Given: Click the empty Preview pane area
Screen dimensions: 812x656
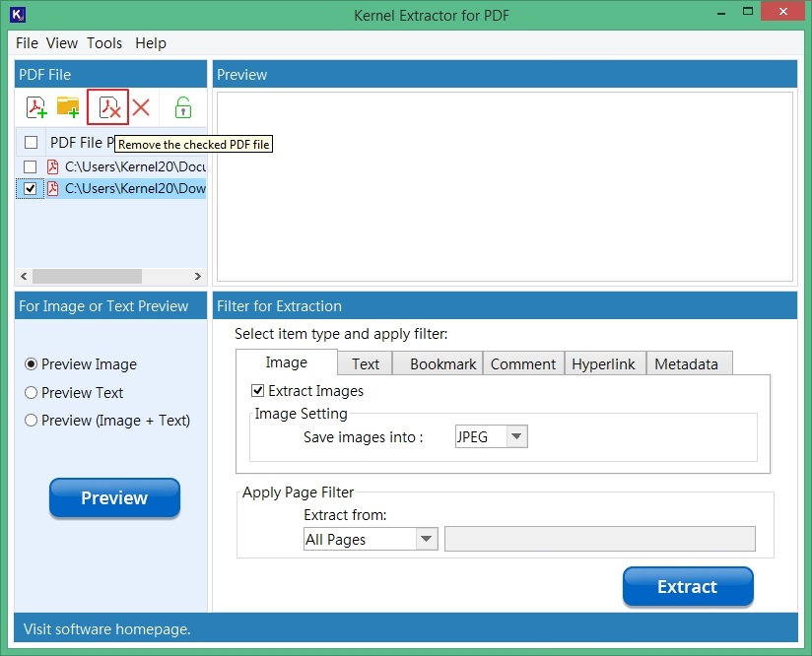Looking at the screenshot, I should point(505,187).
